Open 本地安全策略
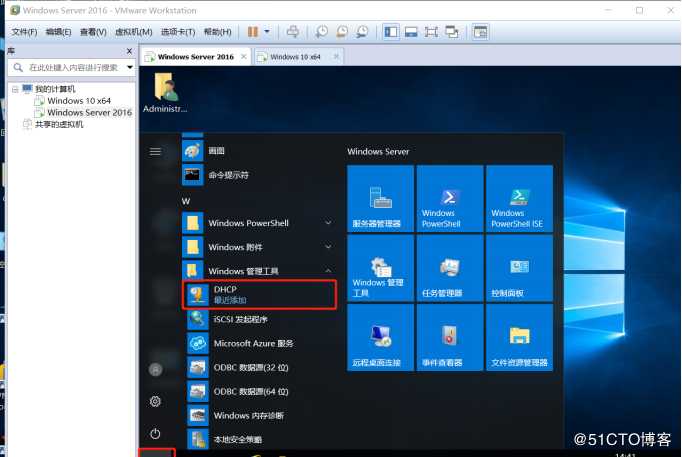 point(261,440)
